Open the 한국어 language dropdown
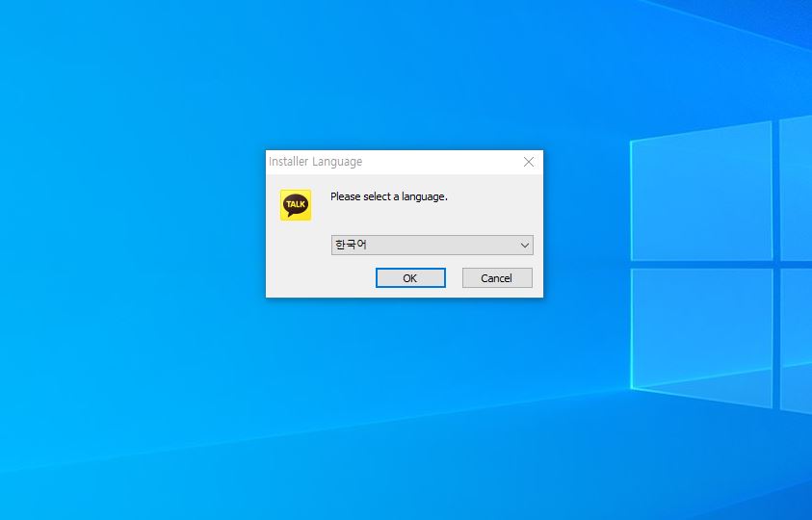 pos(432,245)
